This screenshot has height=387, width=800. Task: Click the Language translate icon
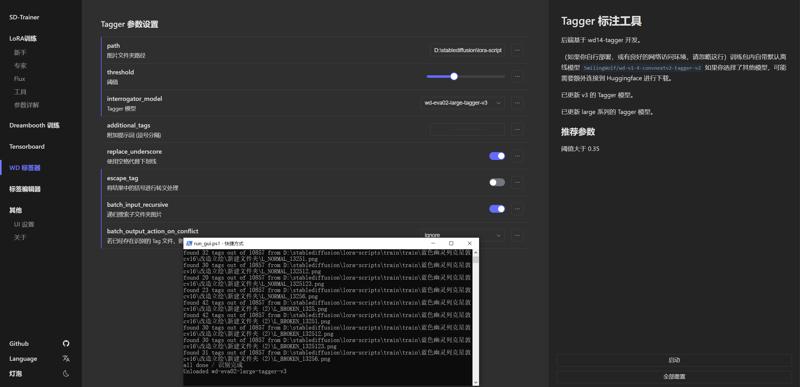[66, 358]
